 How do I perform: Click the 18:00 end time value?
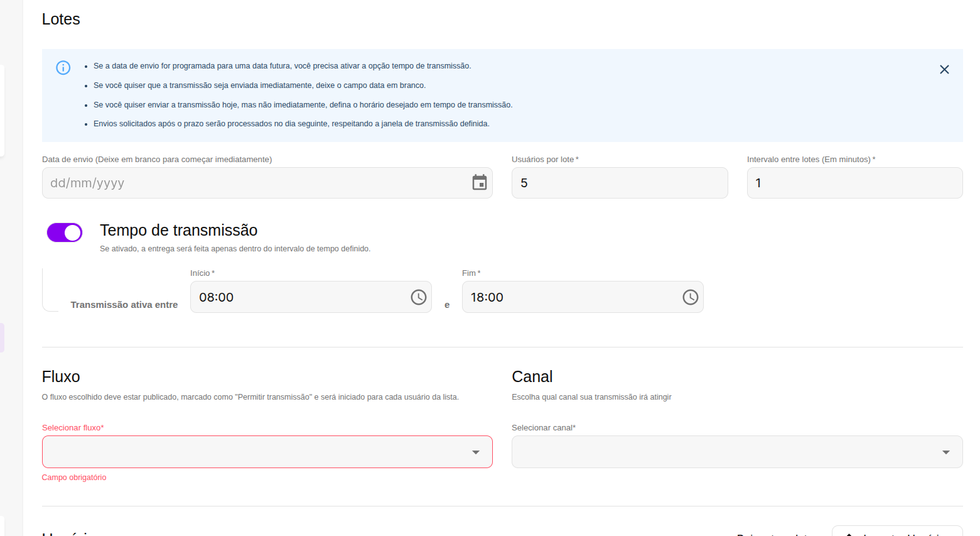(487, 297)
